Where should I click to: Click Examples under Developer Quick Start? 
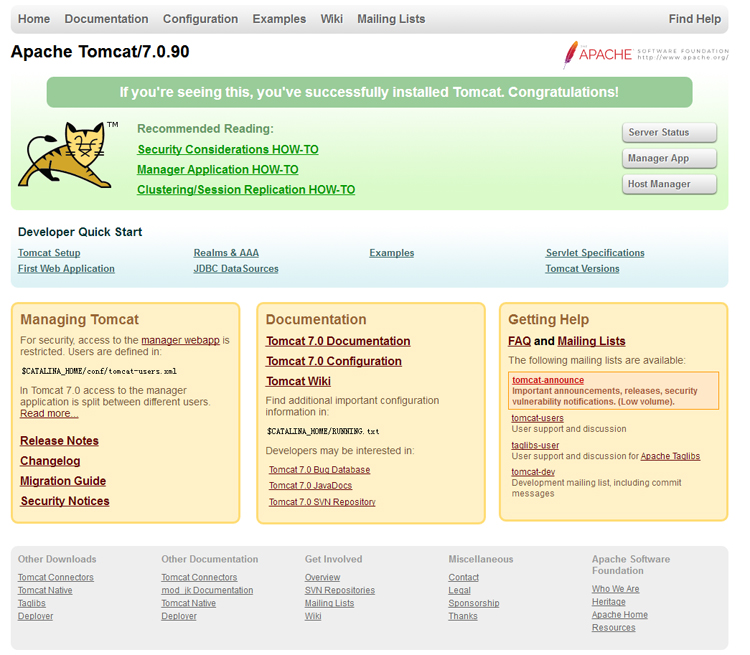(x=392, y=253)
